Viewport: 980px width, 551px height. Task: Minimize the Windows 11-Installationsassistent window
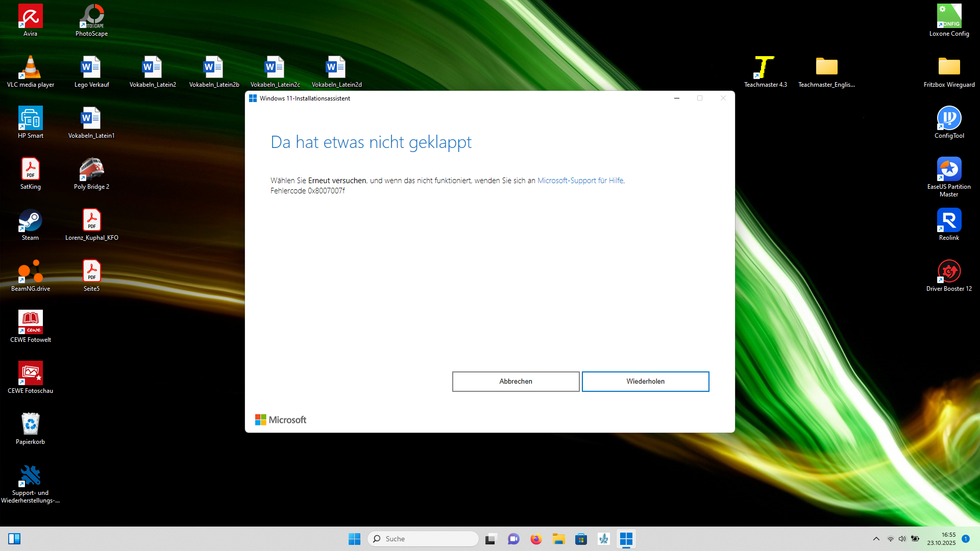pyautogui.click(x=677, y=98)
